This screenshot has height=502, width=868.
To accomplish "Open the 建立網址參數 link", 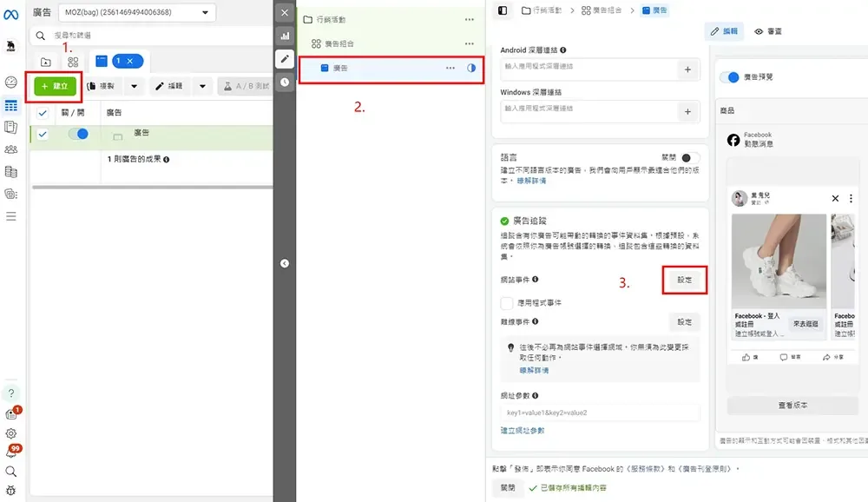I will 523,431.
